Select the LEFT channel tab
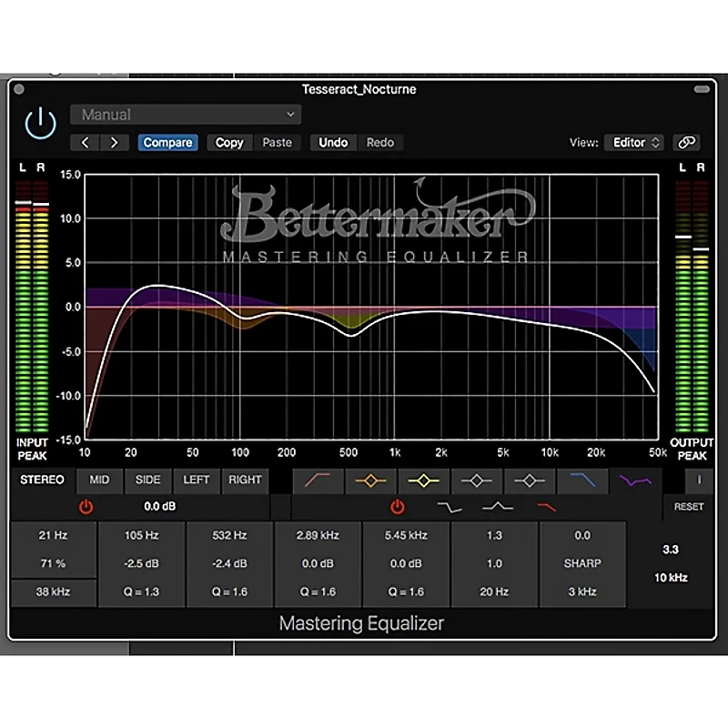 pyautogui.click(x=196, y=480)
